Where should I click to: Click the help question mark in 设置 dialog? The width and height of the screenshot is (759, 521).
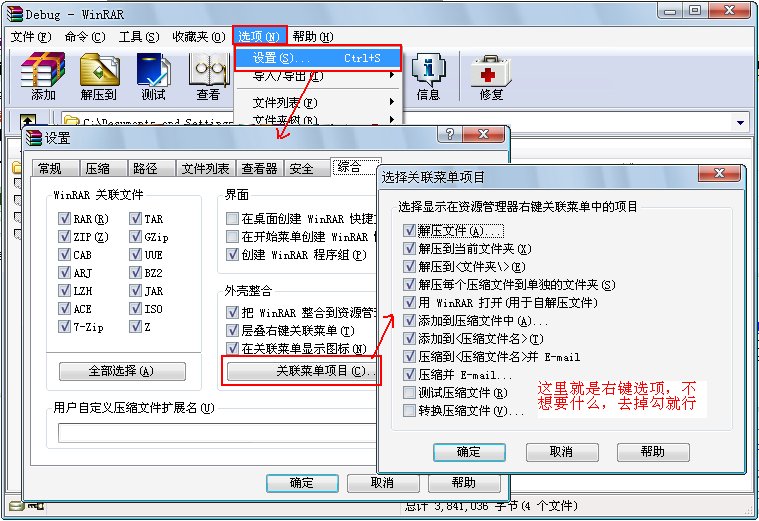coord(450,134)
